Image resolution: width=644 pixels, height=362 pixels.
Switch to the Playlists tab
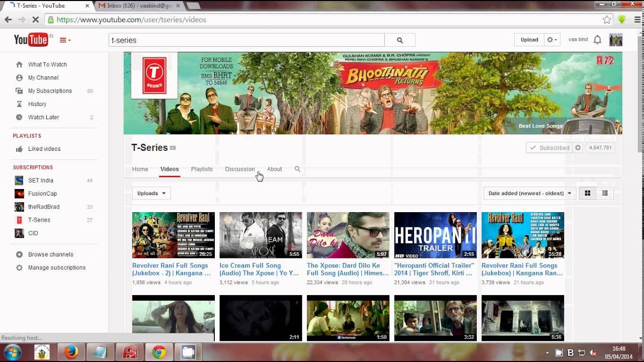pos(202,169)
